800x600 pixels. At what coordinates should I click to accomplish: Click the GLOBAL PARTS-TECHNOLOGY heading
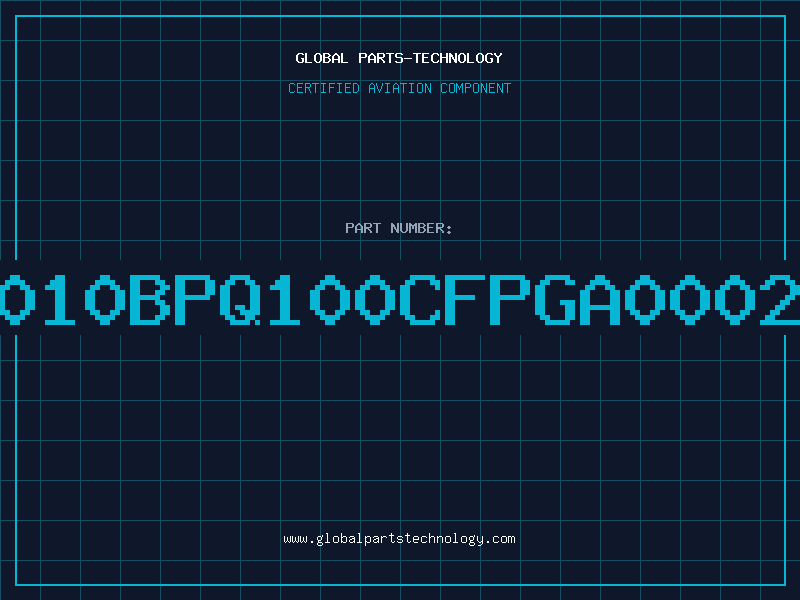(x=399, y=58)
